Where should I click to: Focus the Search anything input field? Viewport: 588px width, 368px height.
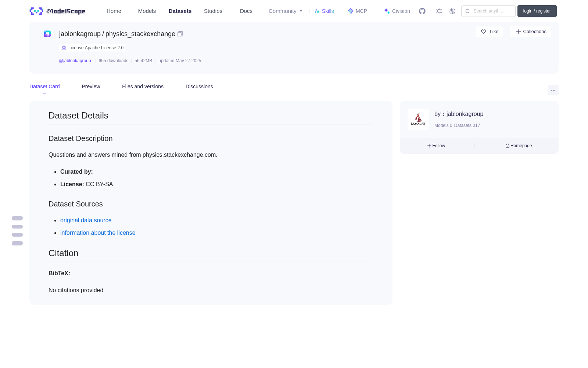[x=488, y=11]
